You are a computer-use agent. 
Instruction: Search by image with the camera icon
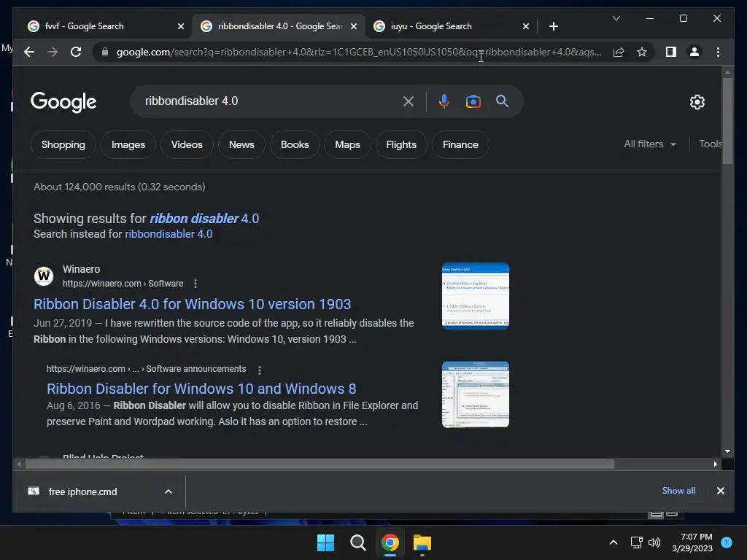tap(473, 101)
